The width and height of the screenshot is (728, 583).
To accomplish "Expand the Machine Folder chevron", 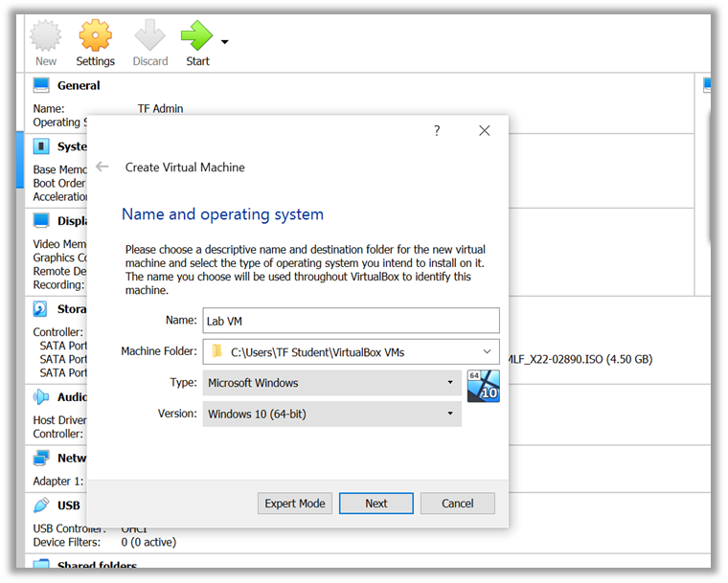I will pyautogui.click(x=487, y=351).
